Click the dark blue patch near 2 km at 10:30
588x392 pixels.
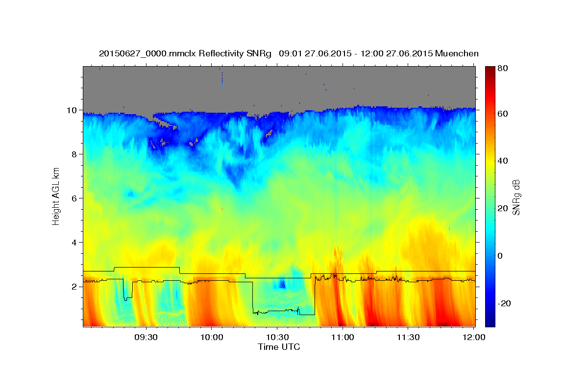tap(282, 284)
